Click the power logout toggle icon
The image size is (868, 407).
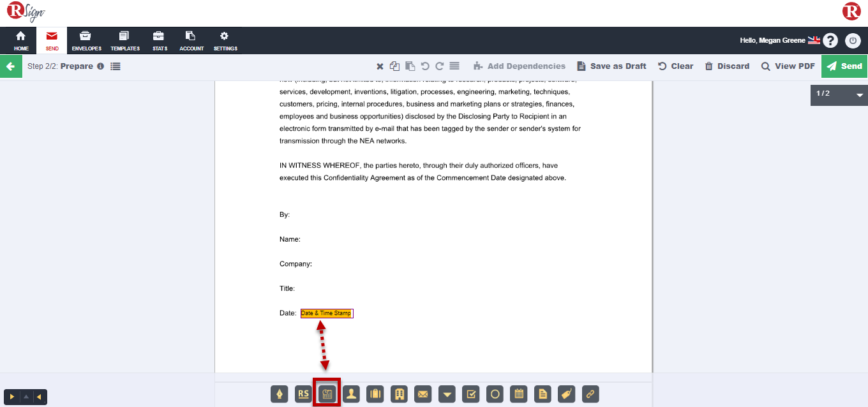click(x=853, y=41)
